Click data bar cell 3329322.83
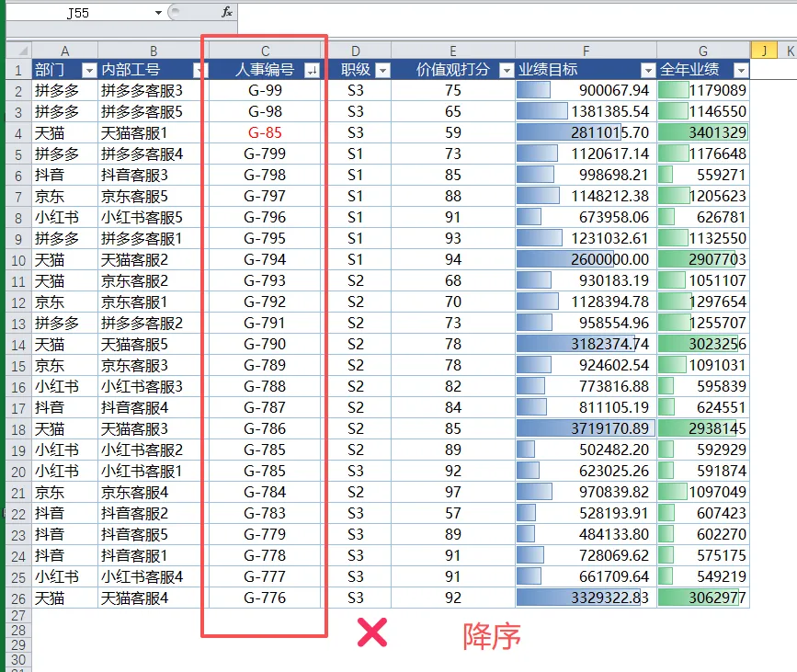This screenshot has width=797, height=672. coord(586,598)
